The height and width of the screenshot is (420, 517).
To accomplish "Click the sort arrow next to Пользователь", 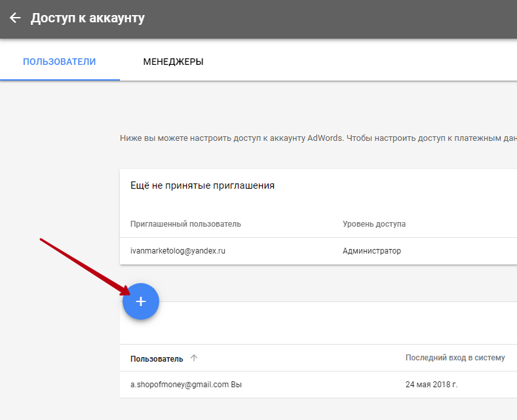I will [x=193, y=358].
